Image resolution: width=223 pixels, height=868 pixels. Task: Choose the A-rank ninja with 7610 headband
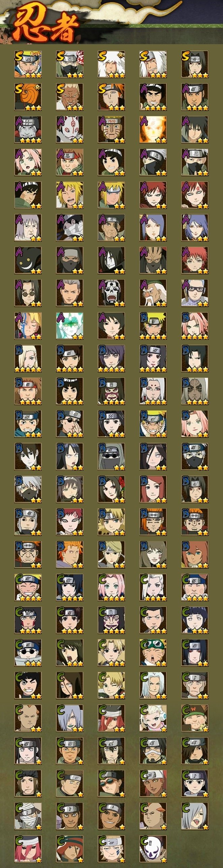112,130
